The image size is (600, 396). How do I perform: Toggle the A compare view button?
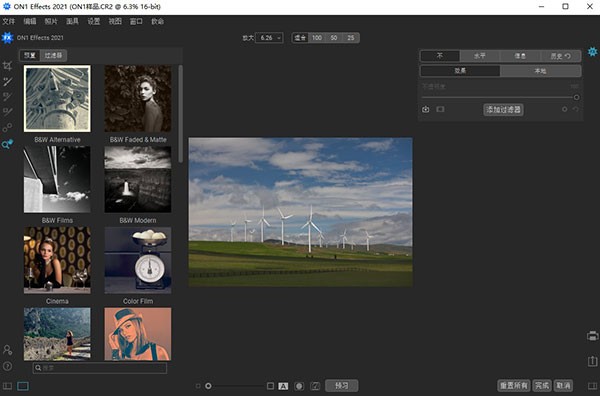(x=283, y=386)
